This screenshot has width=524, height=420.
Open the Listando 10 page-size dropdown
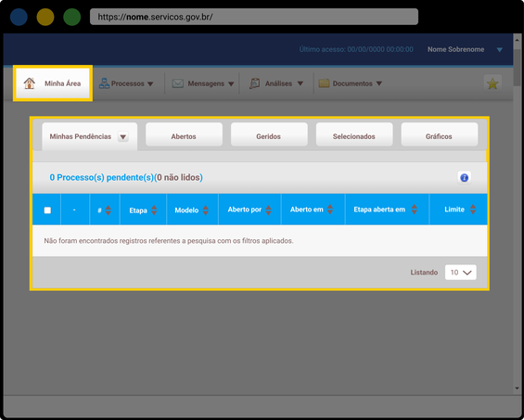[x=461, y=273]
